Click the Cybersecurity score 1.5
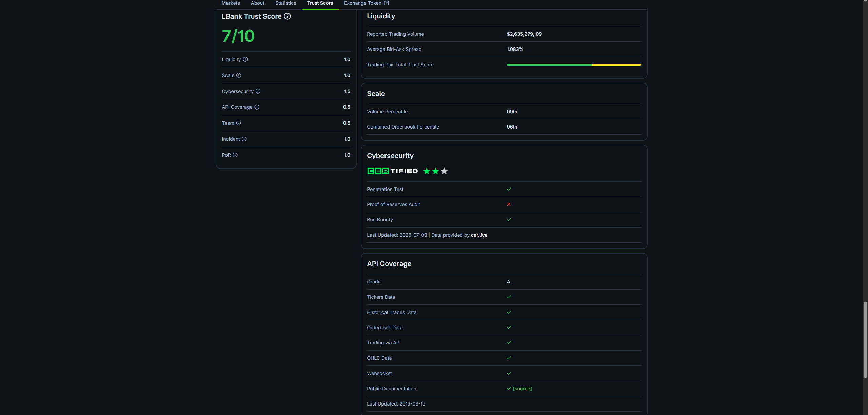Screen dimensions: 868x415 [347, 91]
